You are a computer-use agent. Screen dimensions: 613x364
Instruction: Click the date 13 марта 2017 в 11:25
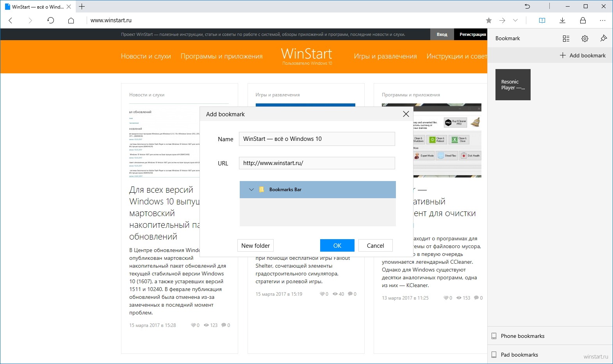point(405,298)
